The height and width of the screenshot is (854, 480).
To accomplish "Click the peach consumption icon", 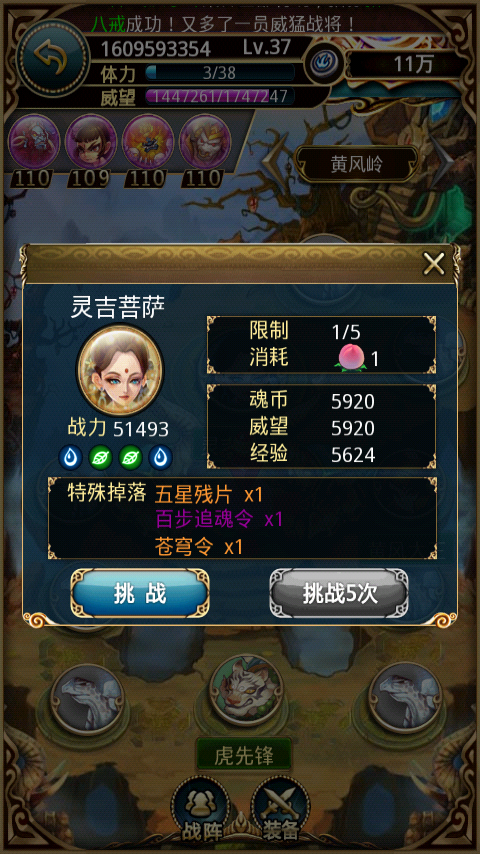I will click(352, 357).
